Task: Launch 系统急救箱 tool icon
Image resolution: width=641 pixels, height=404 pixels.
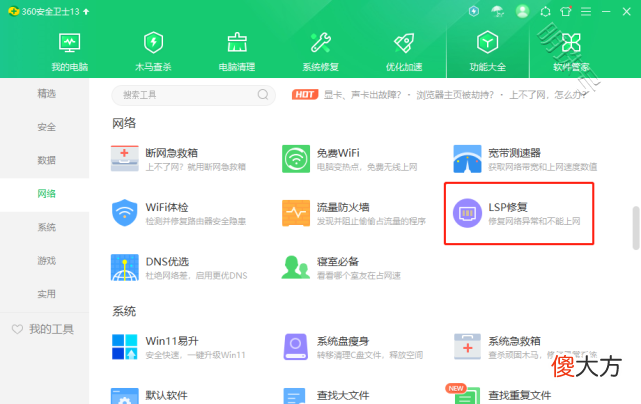Action: point(467,347)
